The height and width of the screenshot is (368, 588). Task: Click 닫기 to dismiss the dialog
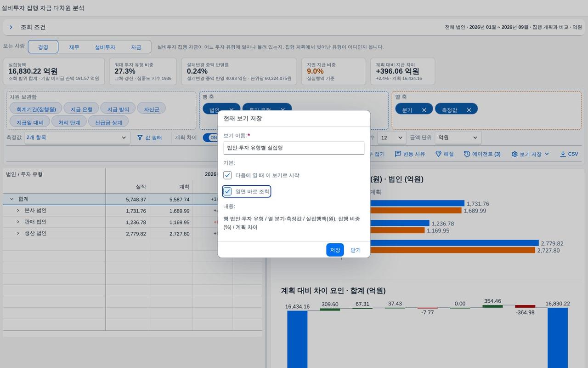(356, 250)
